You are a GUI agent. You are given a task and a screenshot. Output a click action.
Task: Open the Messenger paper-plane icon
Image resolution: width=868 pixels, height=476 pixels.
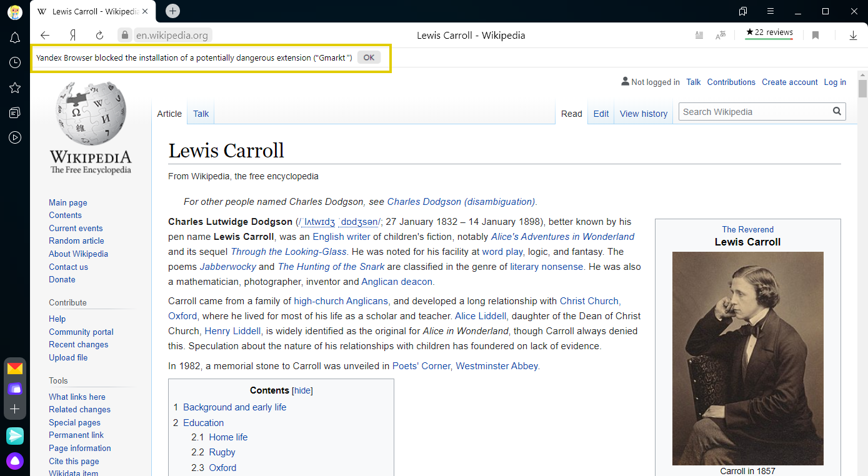point(15,436)
